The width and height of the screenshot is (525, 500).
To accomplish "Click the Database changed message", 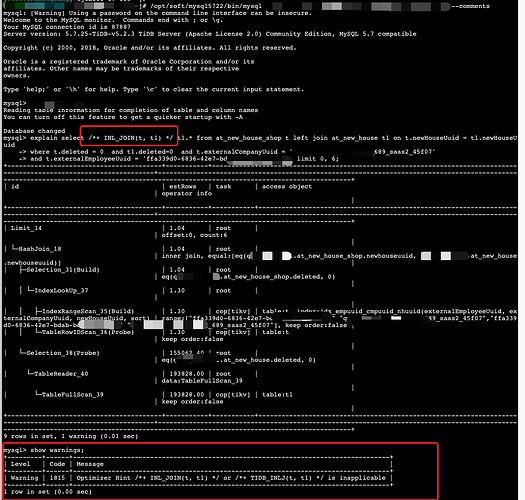I will click(34, 131).
